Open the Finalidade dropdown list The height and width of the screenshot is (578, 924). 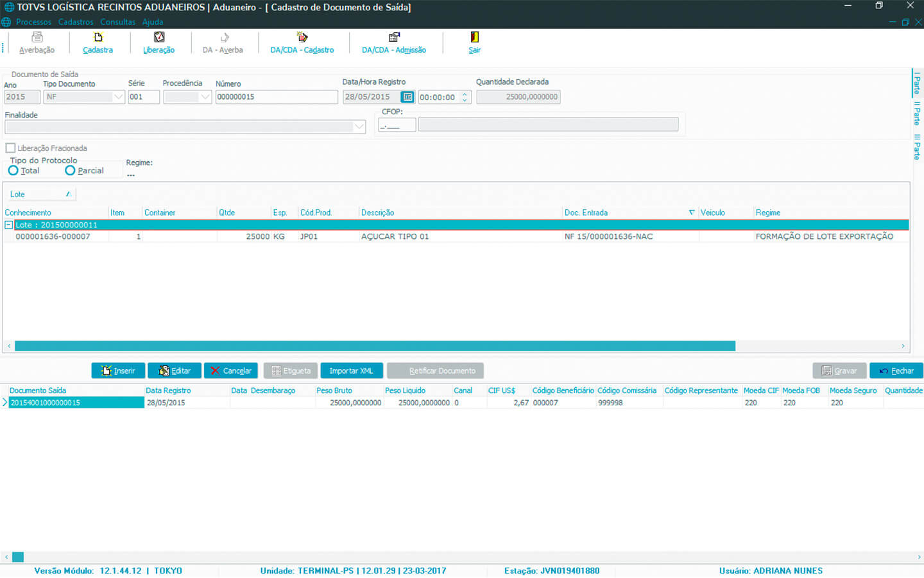pos(359,127)
